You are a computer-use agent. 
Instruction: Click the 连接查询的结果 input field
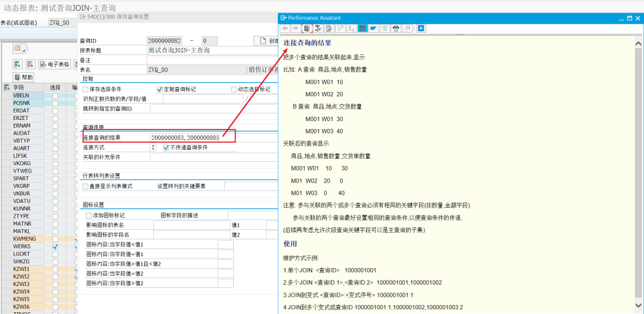[215, 138]
